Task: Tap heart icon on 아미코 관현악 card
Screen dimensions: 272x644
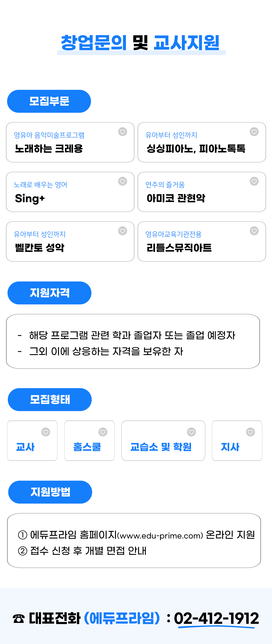Action: pyautogui.click(x=254, y=181)
